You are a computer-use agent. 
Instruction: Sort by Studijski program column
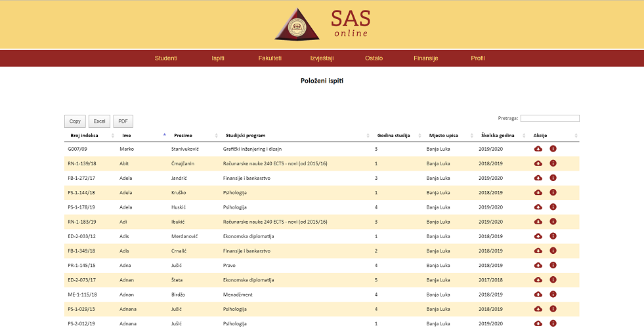246,136
